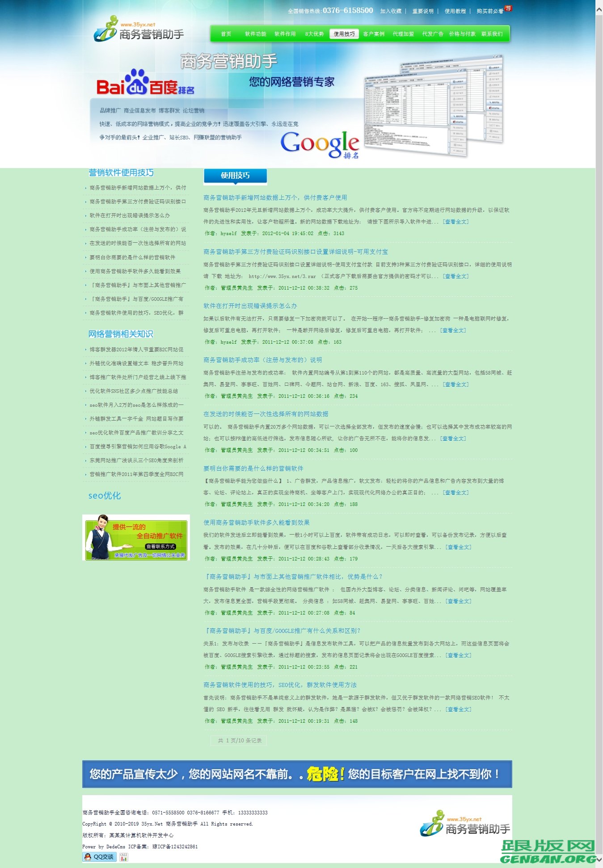Click the scrollbar up arrow
603x868 pixels.
(599, 4)
